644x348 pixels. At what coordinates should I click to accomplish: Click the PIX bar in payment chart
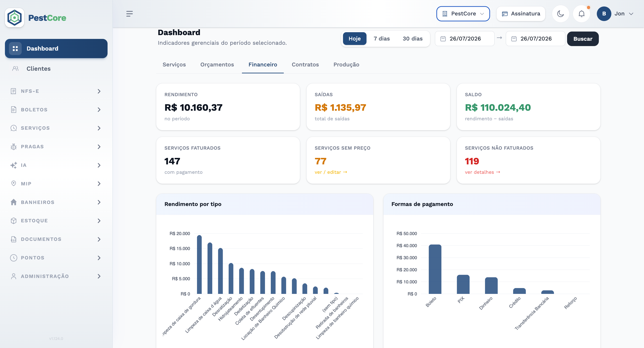(463, 284)
